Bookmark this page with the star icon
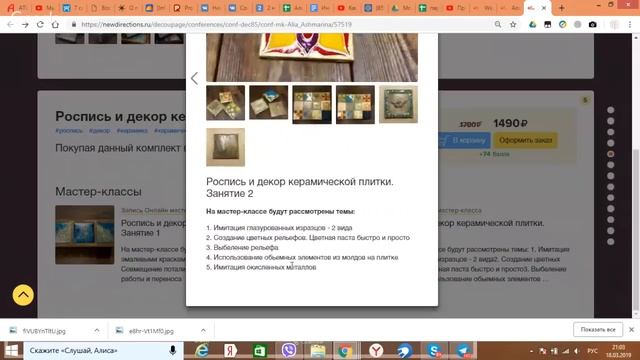This screenshot has height=360, width=640. (513, 24)
